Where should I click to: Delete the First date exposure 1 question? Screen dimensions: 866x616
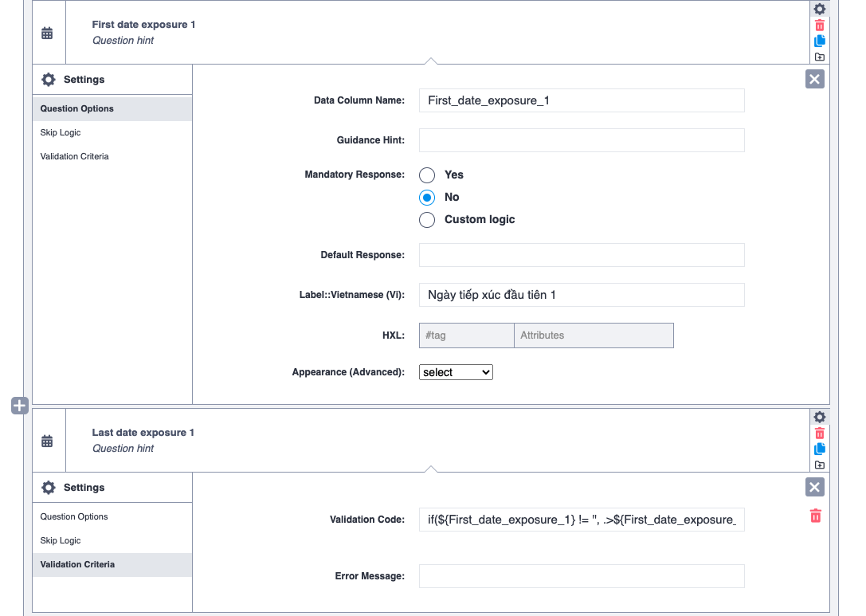coord(820,26)
